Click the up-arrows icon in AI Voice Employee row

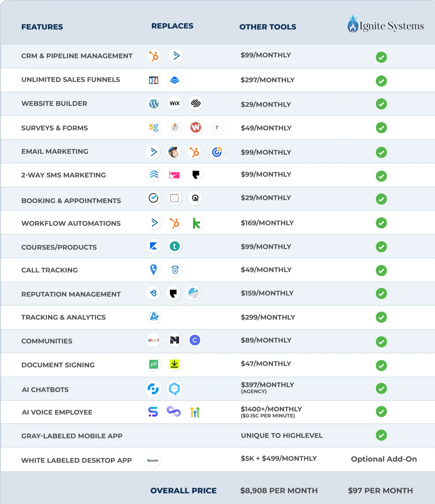pos(195,412)
